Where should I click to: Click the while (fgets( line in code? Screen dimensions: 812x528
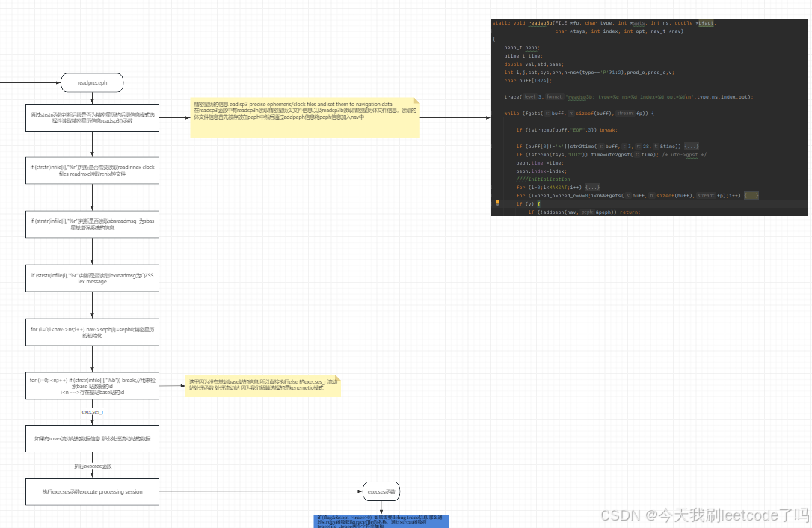(x=579, y=114)
